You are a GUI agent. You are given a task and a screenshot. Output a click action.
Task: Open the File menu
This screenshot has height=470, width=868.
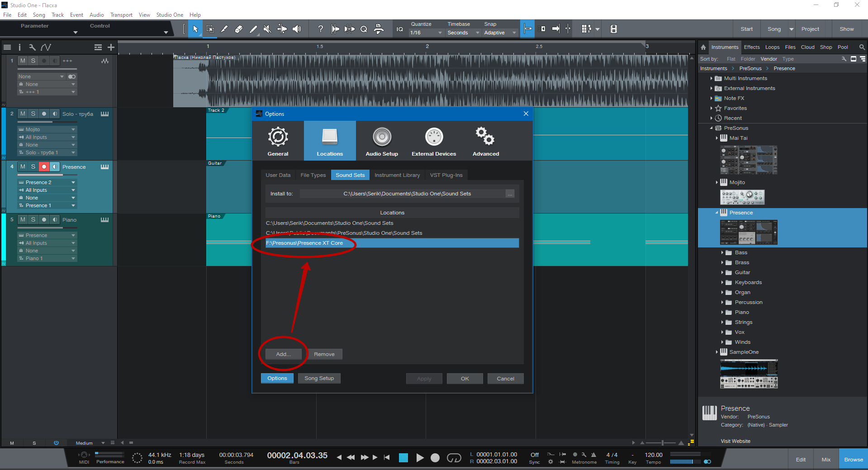point(7,15)
